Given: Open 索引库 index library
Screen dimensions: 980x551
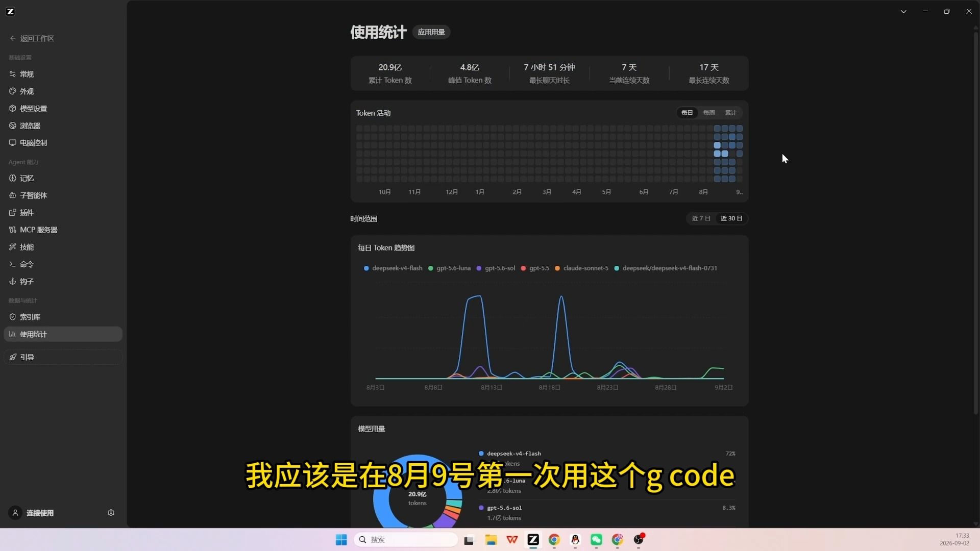Looking at the screenshot, I should (63, 317).
